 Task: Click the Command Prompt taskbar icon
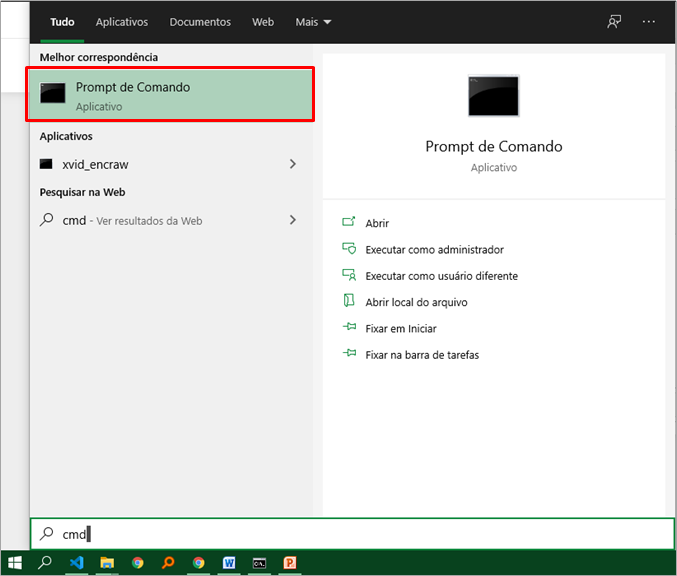point(259,563)
